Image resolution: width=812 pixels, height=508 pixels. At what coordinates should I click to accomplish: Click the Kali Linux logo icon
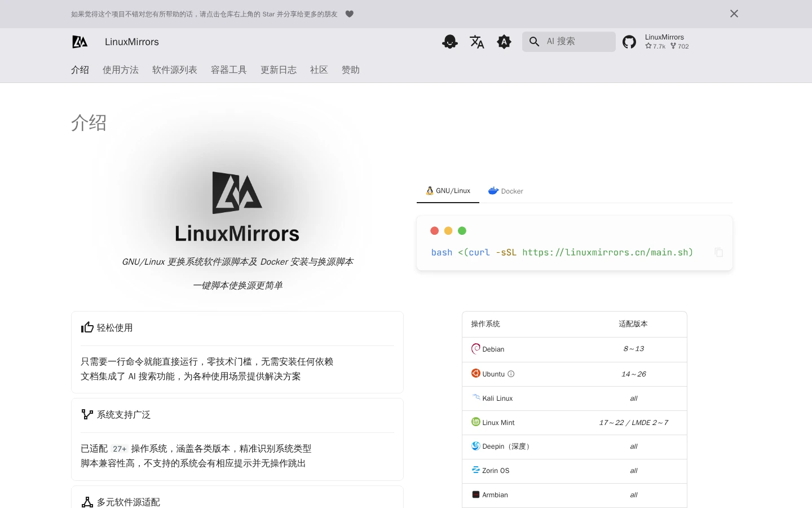(476, 397)
